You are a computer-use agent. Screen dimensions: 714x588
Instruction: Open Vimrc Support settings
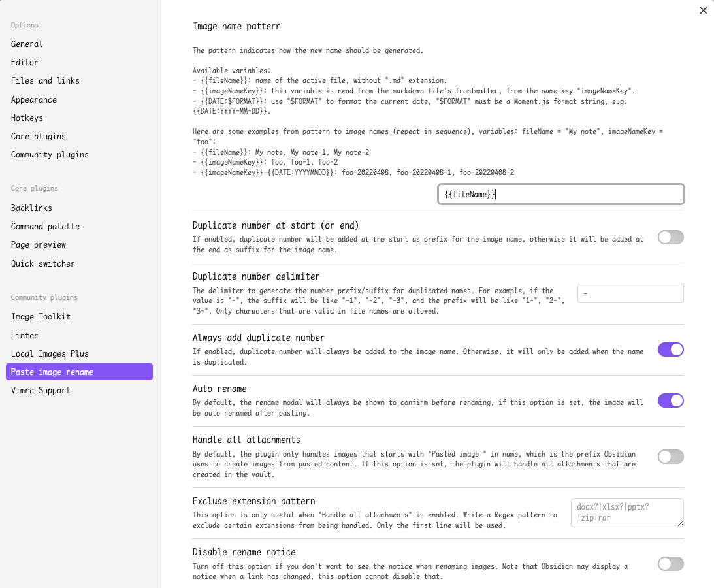(x=41, y=391)
